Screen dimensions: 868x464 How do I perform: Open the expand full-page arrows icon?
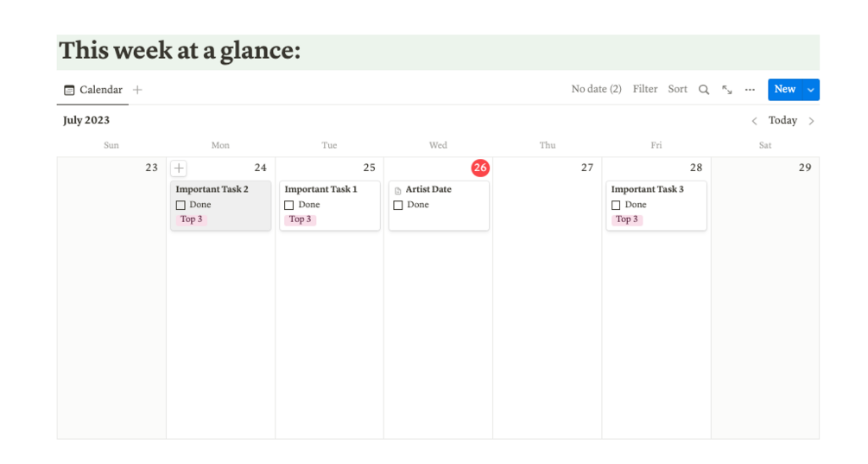[727, 90]
